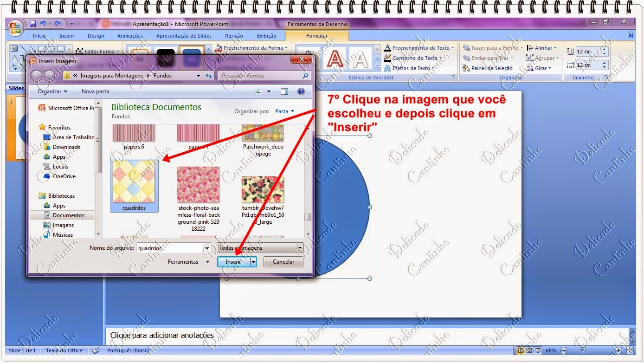644x363 pixels.
Task: Open the Ferramentas dropdown
Action: pos(188,262)
